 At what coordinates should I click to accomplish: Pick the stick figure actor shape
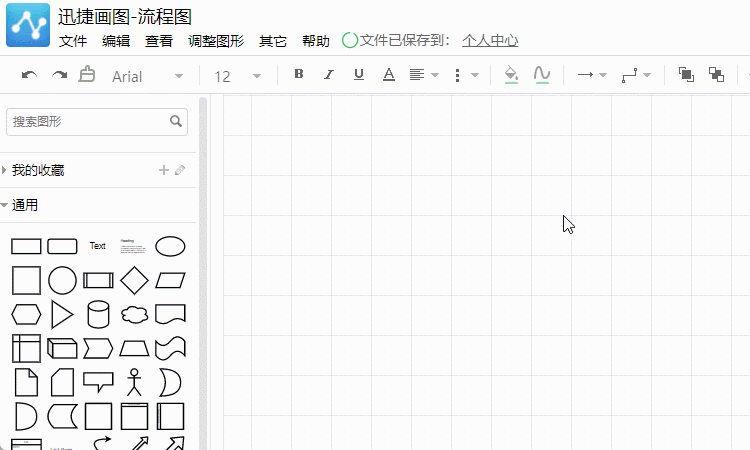pyautogui.click(x=134, y=381)
